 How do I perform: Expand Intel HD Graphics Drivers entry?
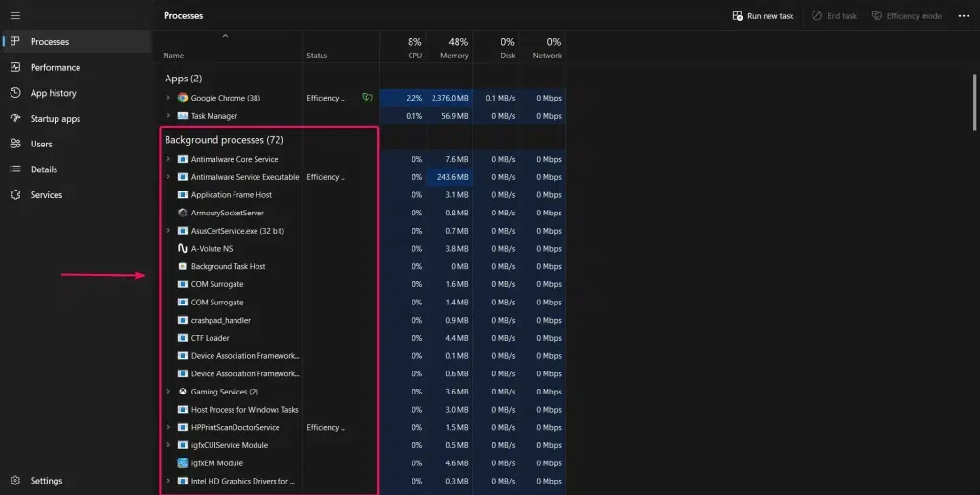click(167, 481)
